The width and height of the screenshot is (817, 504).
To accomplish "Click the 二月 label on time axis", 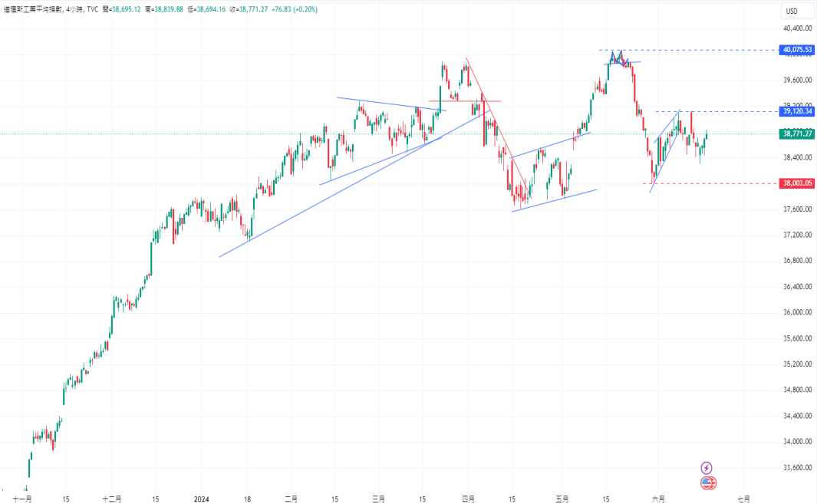I will 292,499.
